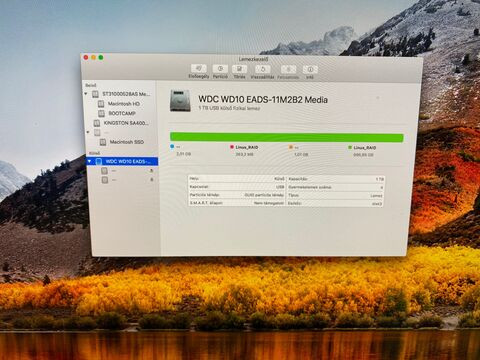The image size is (480, 360).
Task: Click the Macintosh SSD drive icon
Action: tap(103, 142)
